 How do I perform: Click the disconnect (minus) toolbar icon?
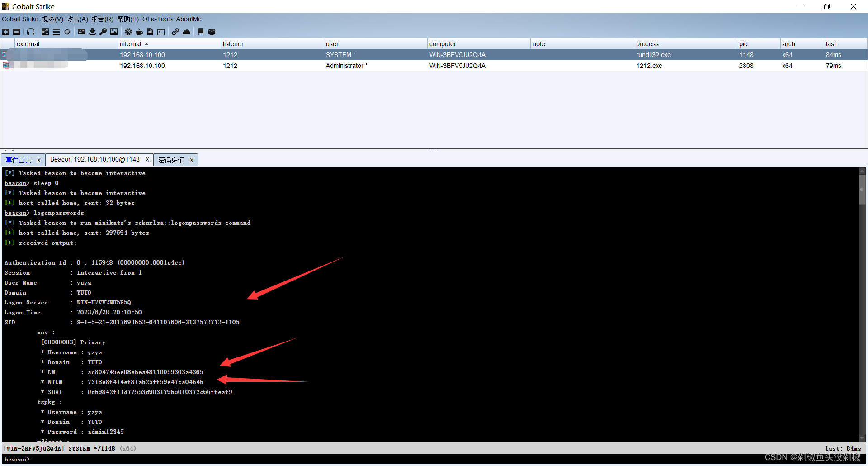[x=17, y=32]
